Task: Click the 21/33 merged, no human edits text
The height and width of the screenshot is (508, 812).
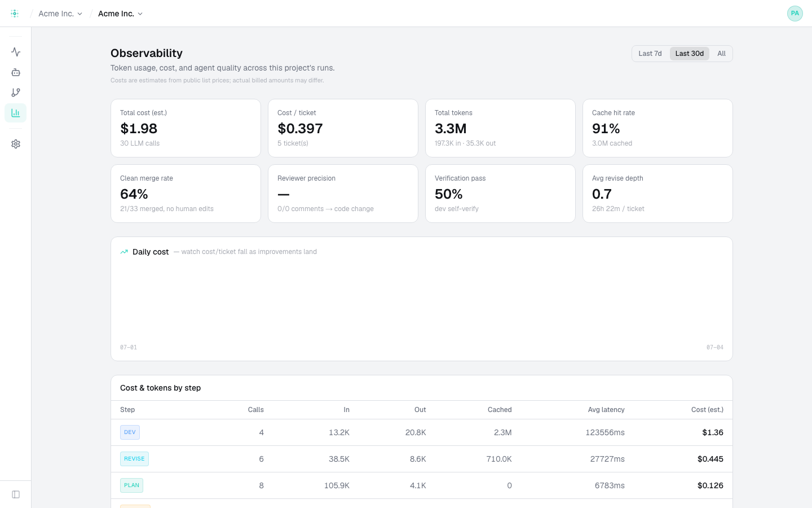Action: point(167,209)
